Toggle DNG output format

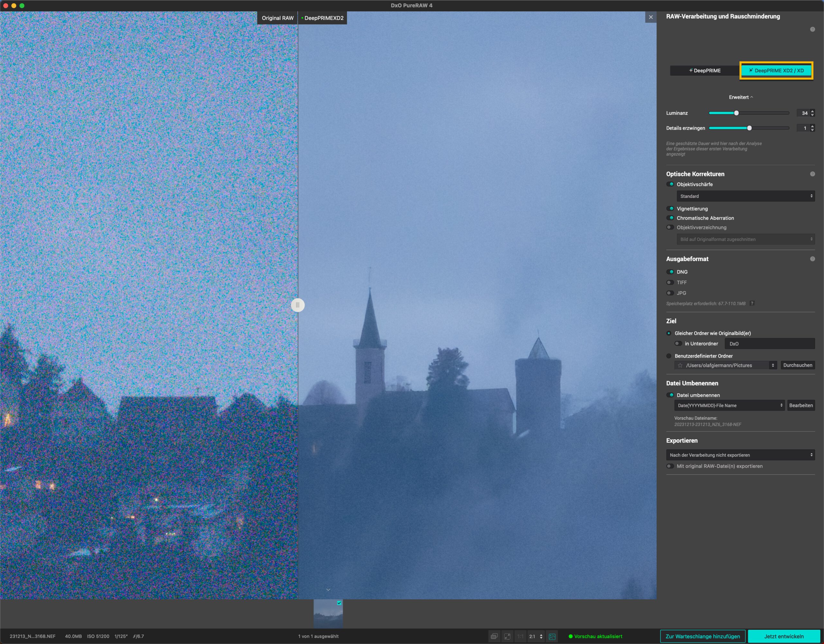670,272
